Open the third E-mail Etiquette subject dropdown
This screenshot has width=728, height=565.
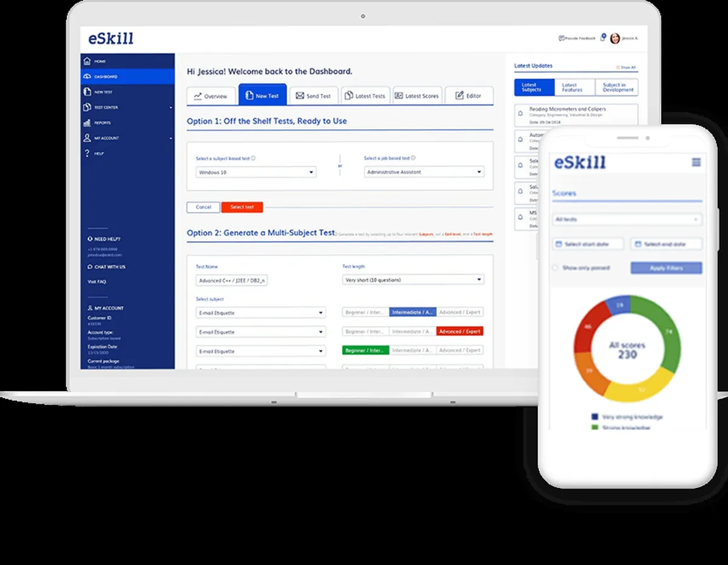(261, 351)
